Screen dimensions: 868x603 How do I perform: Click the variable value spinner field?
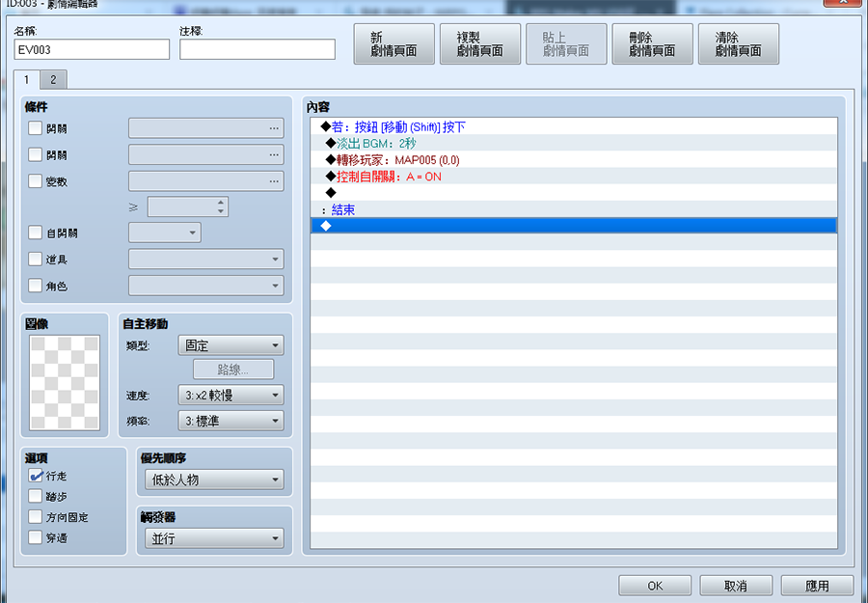coord(188,206)
